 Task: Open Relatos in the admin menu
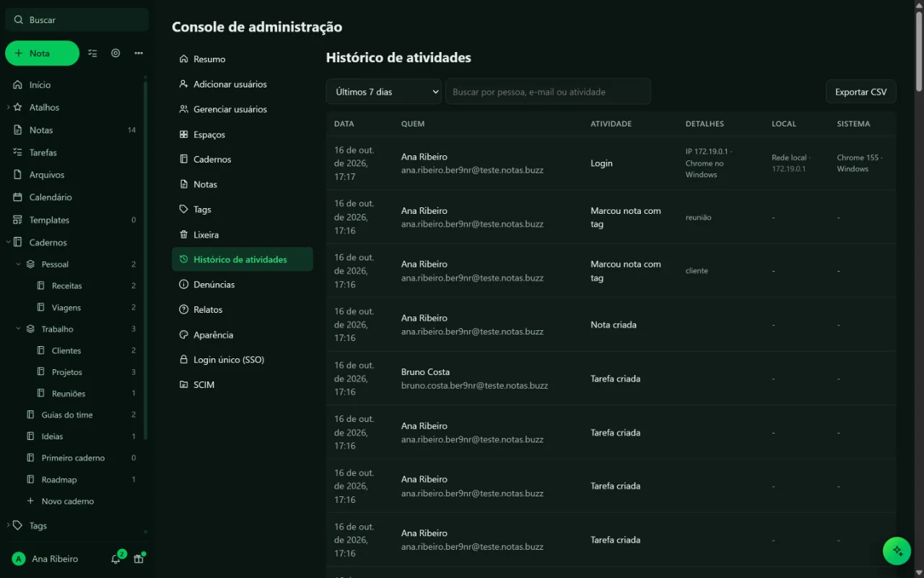point(242,309)
